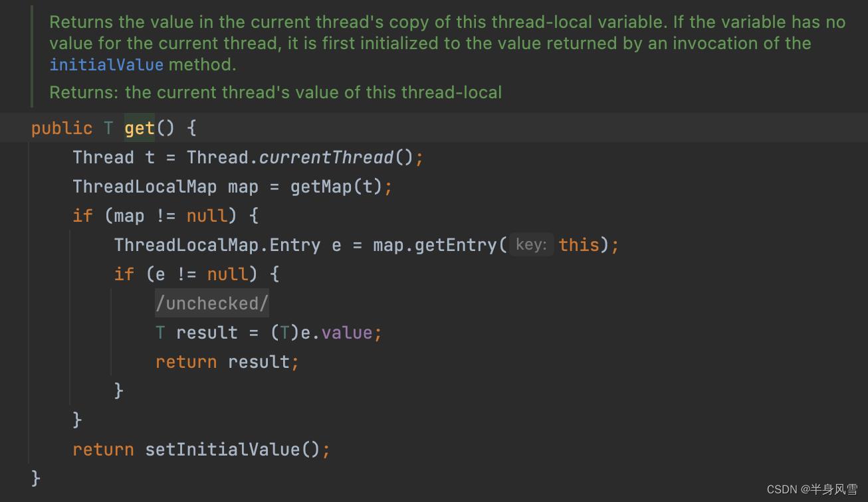Click the getMap(t) call
Screen dimensions: 868x502
pyautogui.click(x=336, y=187)
